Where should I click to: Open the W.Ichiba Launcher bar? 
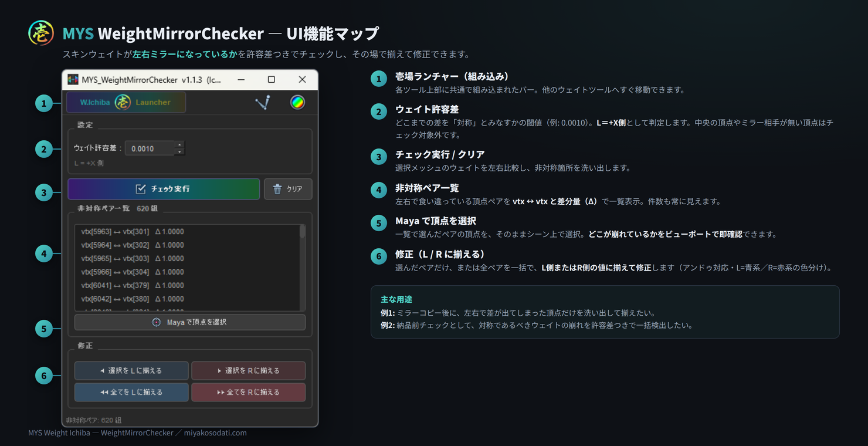coord(126,102)
